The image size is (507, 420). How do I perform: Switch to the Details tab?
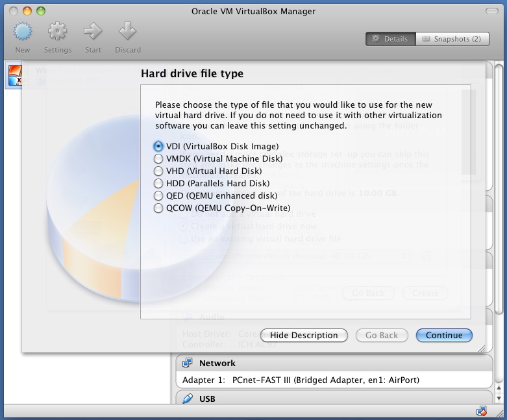pyautogui.click(x=391, y=39)
